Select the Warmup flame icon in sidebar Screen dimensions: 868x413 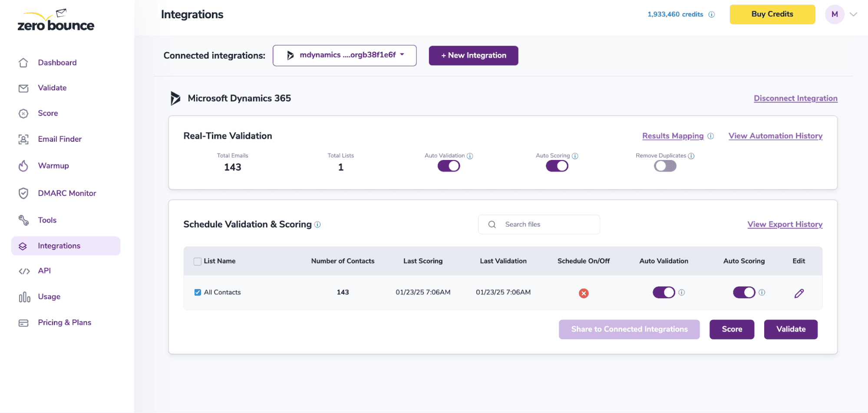(x=23, y=166)
